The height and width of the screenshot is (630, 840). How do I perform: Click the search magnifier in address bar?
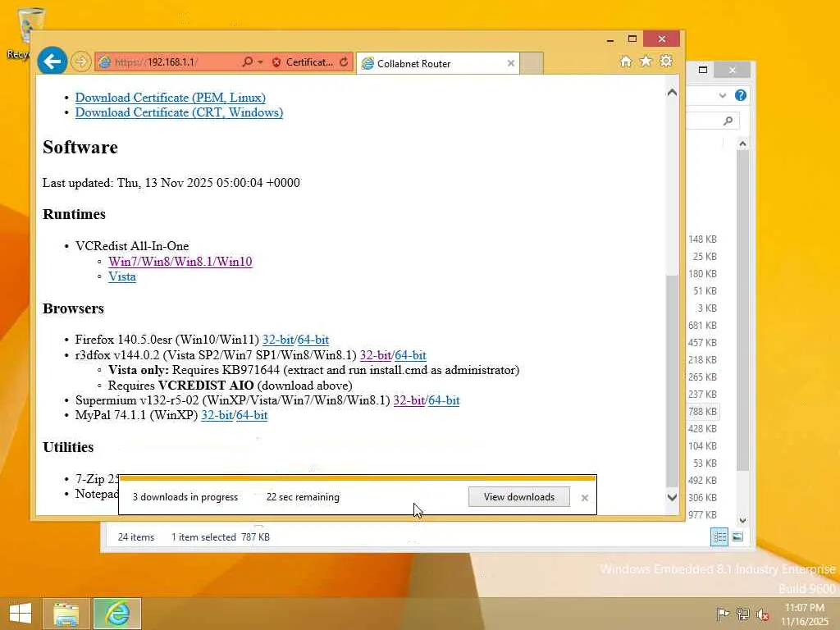247,62
